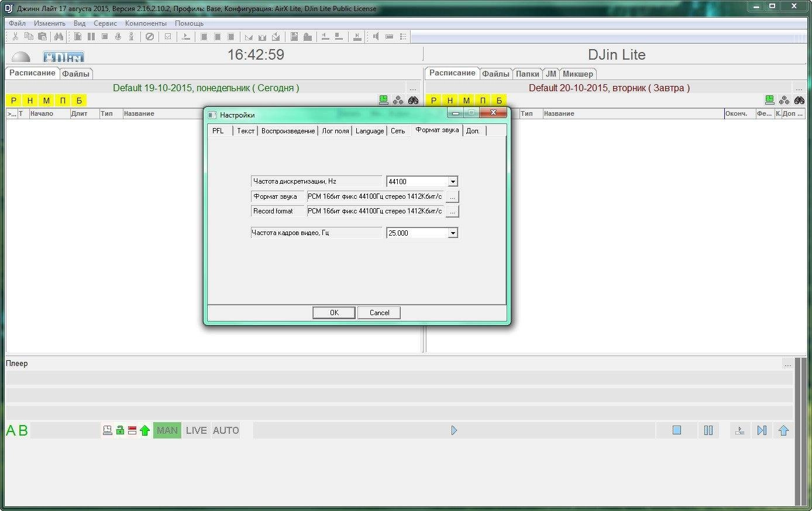
Task: Open the Сеть settings tab
Action: point(398,131)
